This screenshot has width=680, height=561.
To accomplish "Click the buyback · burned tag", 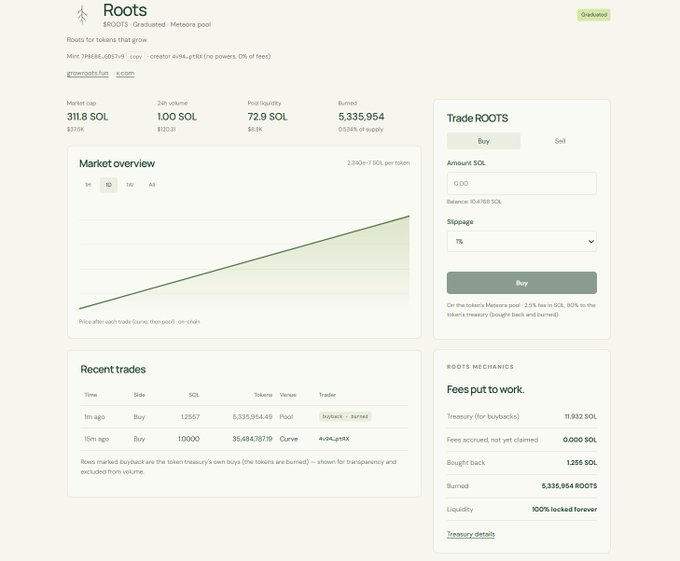I will point(345,417).
